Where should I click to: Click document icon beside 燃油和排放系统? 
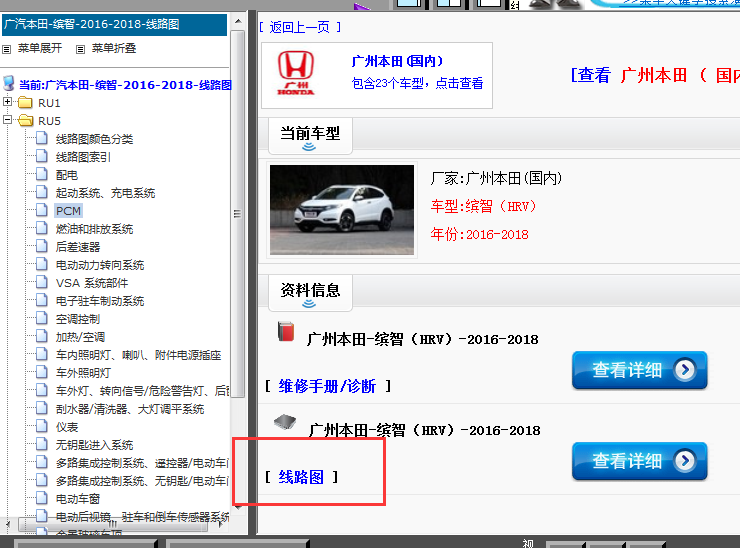point(42,228)
